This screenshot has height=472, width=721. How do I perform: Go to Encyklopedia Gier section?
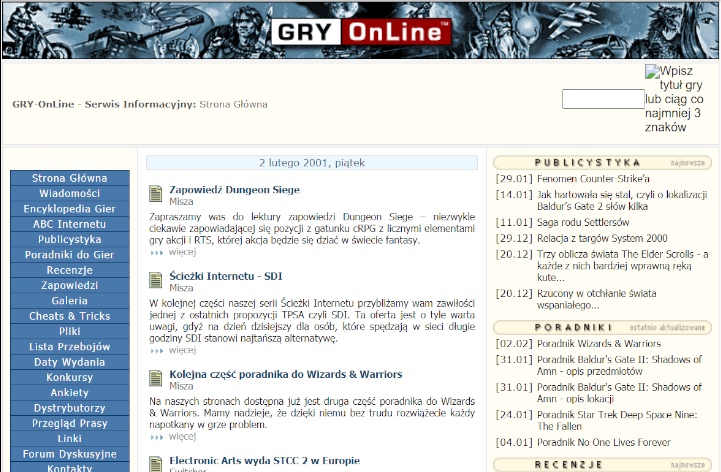pyautogui.click(x=69, y=208)
